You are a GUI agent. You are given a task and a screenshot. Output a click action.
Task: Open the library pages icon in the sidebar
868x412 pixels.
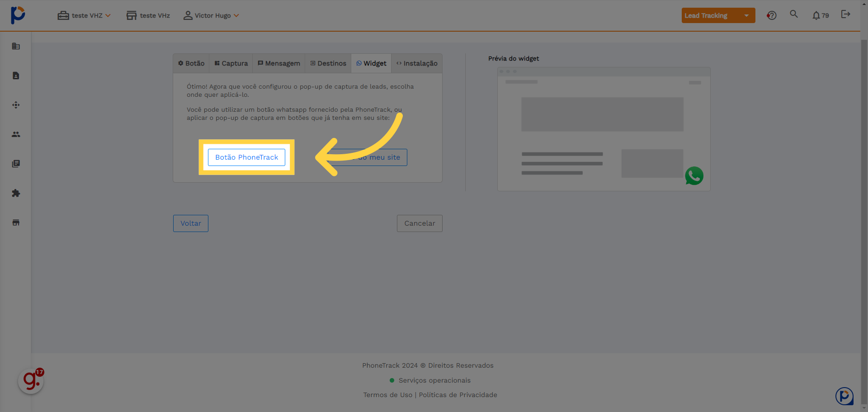pyautogui.click(x=16, y=164)
